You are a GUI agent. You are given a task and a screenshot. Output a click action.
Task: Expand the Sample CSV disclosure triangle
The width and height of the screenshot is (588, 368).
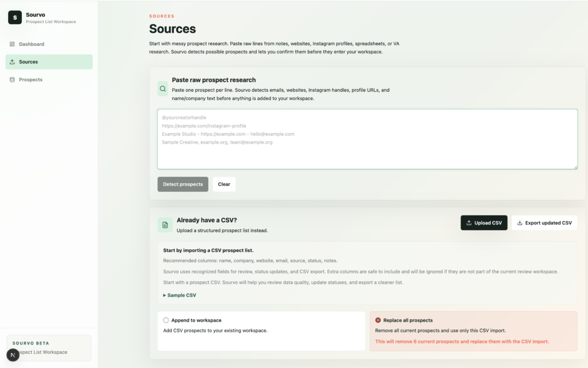164,295
